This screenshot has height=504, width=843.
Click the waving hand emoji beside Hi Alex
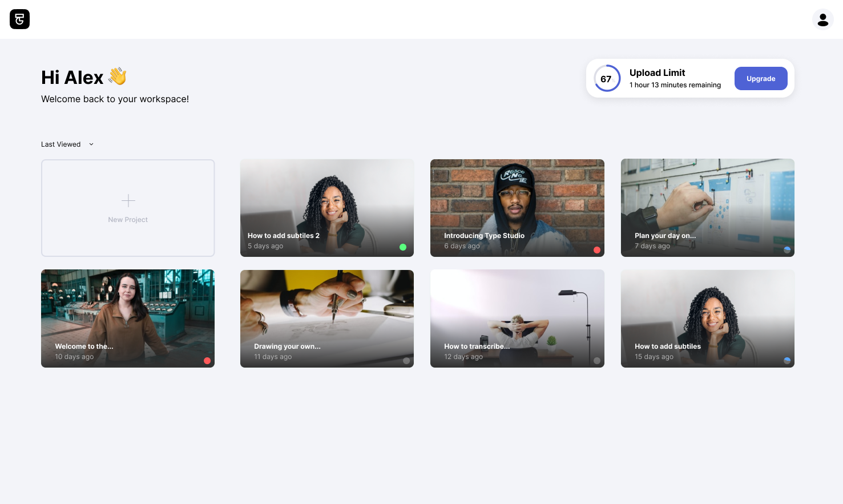tap(118, 76)
